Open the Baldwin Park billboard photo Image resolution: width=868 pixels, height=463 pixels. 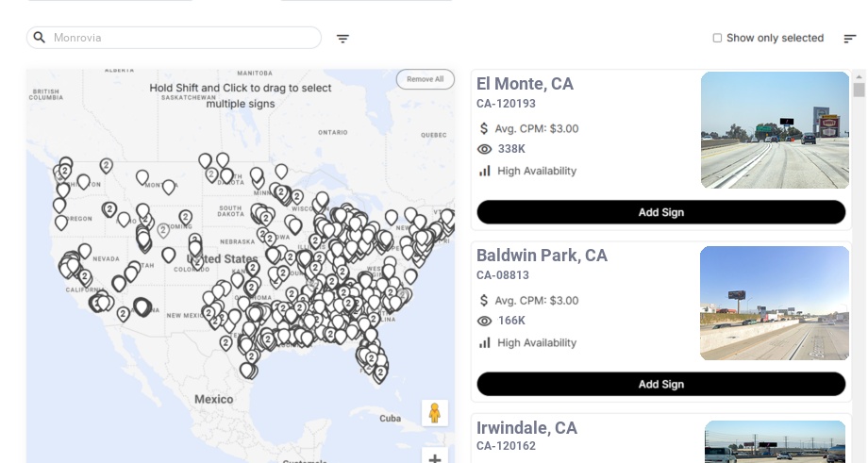pyautogui.click(x=775, y=304)
